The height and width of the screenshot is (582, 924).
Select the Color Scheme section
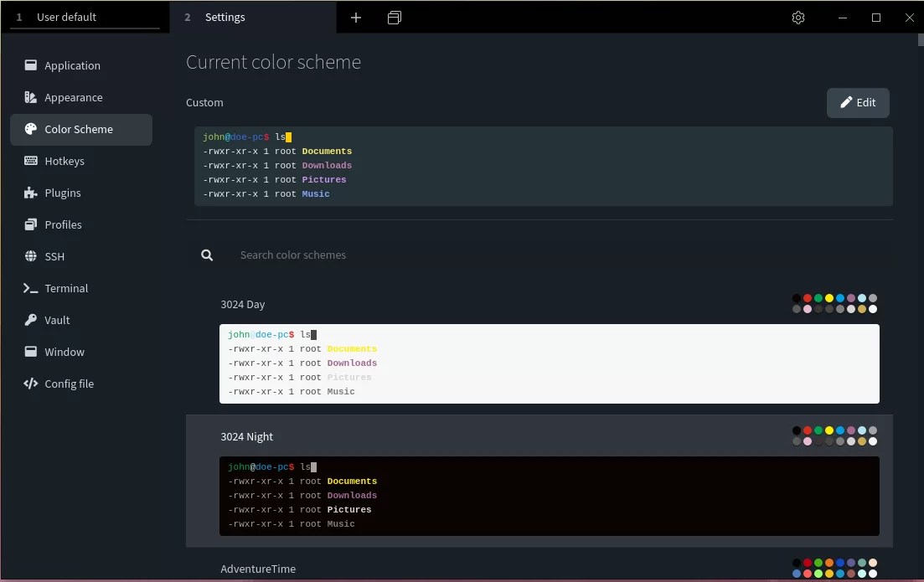(81, 129)
